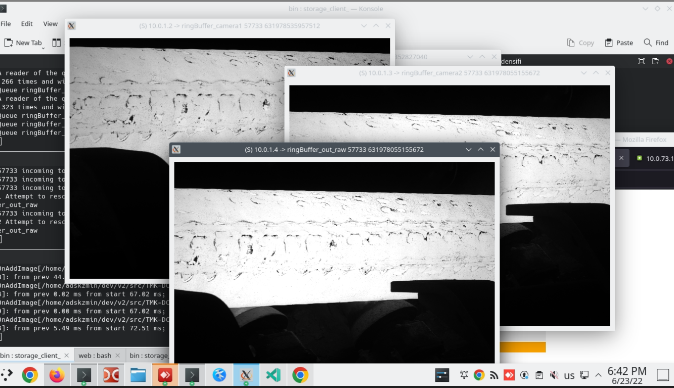Image resolution: width=674 pixels, height=388 pixels.
Task: Open the us keyboard layout indicator
Action: (x=569, y=376)
